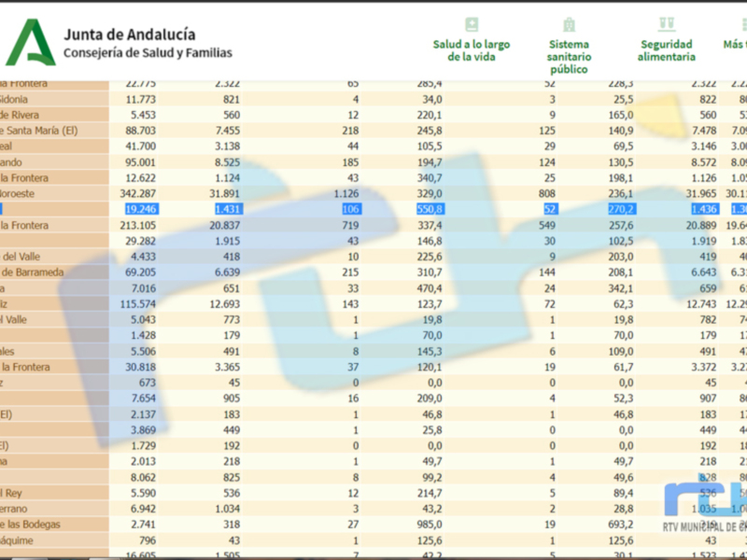Open the Sistema sanitario público menu
The width and height of the screenshot is (747, 560).
569,56
